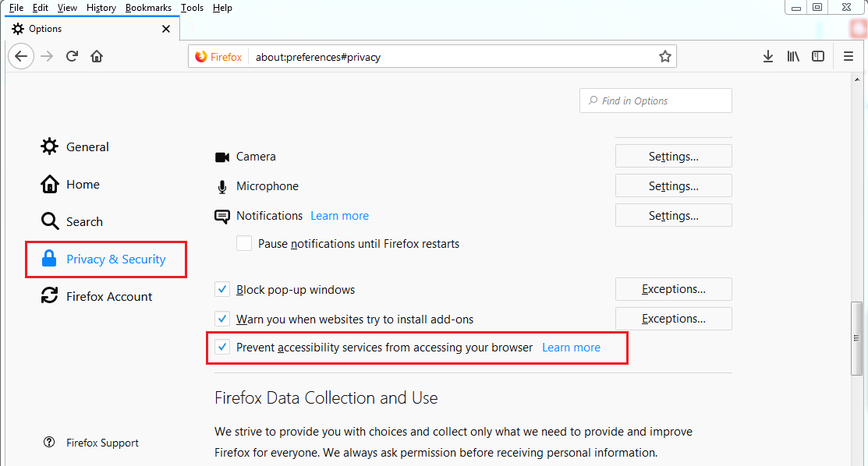Open the Library icon in toolbar
This screenshot has width=868, height=466.
coord(793,56)
